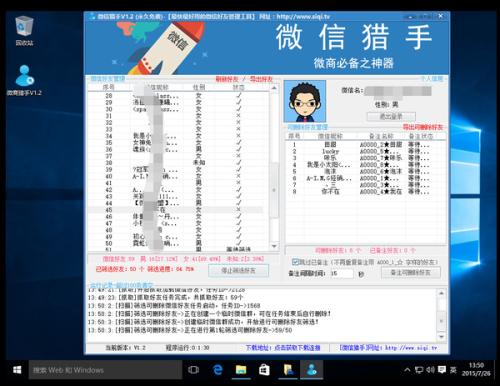Click the log line with 任务ID->1568
500x386 pixels.
174,306
